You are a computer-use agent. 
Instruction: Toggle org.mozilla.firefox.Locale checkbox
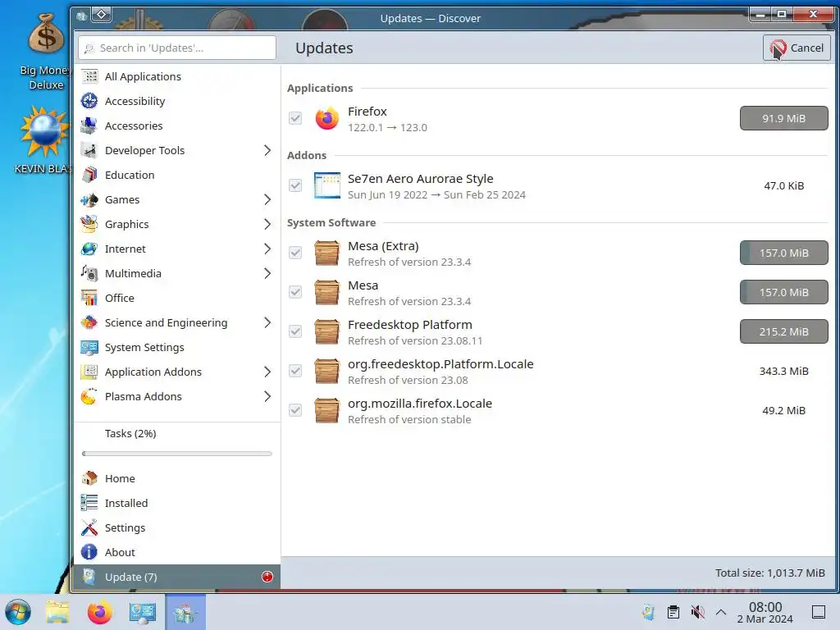295,410
